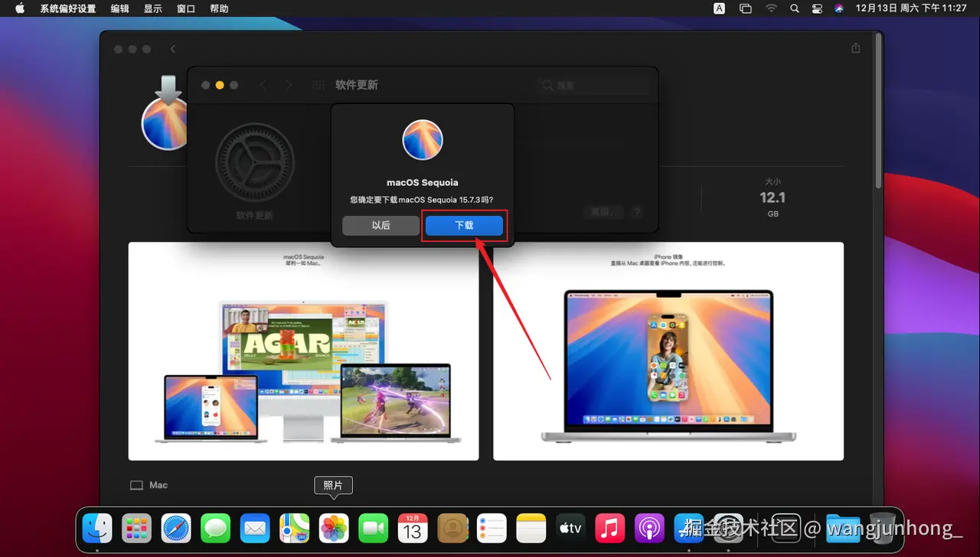Click the input source A icon
This screenshot has width=980, height=557.
point(720,8)
